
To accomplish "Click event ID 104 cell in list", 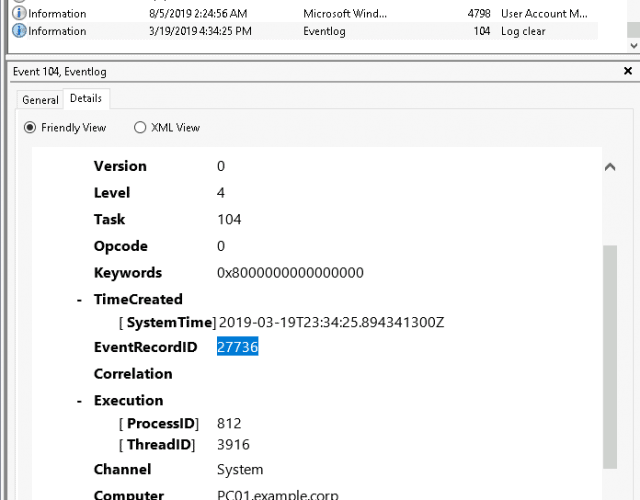I will (x=482, y=31).
